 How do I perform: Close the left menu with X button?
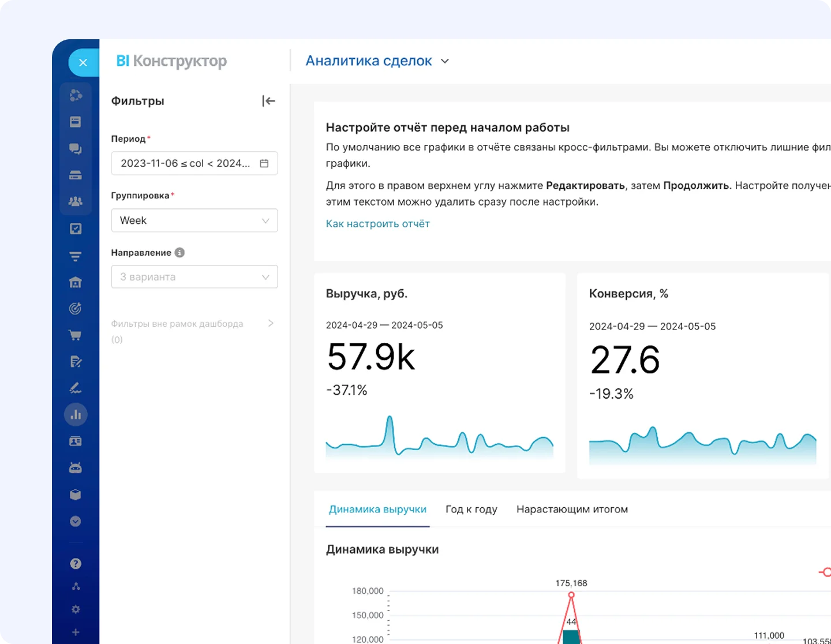pos(83,63)
